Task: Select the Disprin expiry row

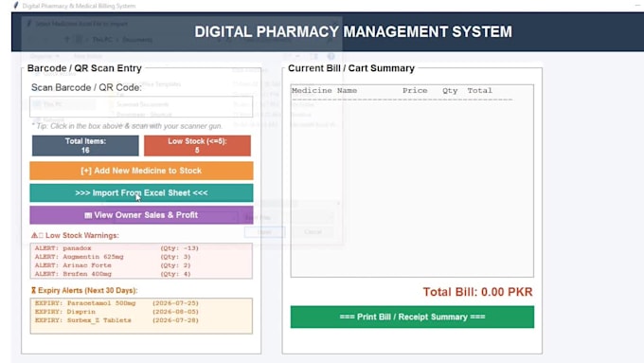Action: coord(116,312)
